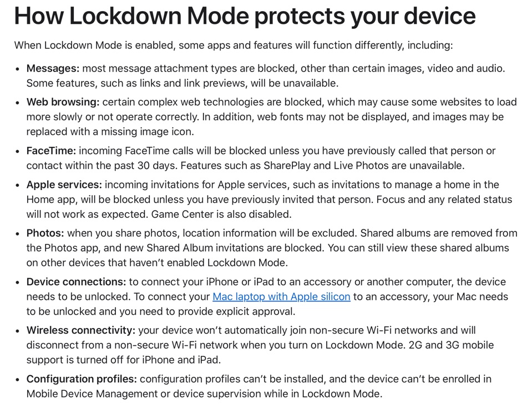Click the bold Web browsing label

[63, 102]
